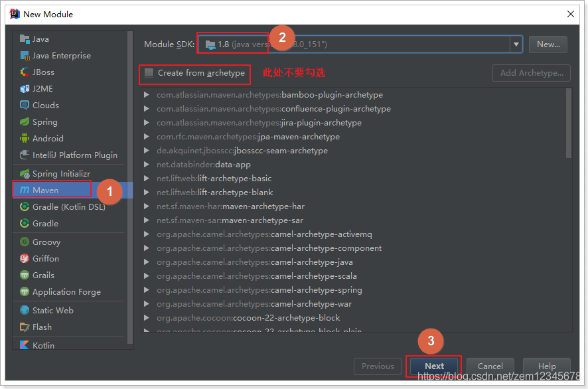This screenshot has height=389, width=588.
Task: Click the archetype list vertical scrollbar
Action: 569,123
